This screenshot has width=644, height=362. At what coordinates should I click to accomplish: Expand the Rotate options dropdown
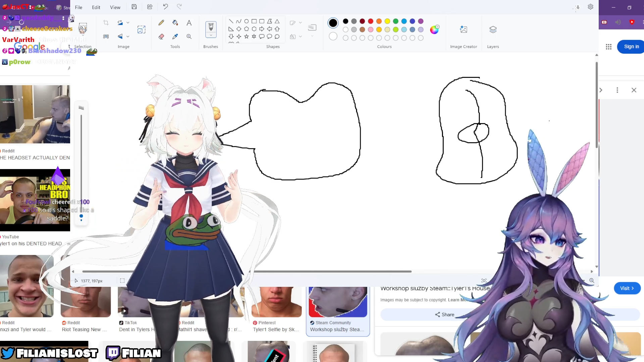pos(128,23)
